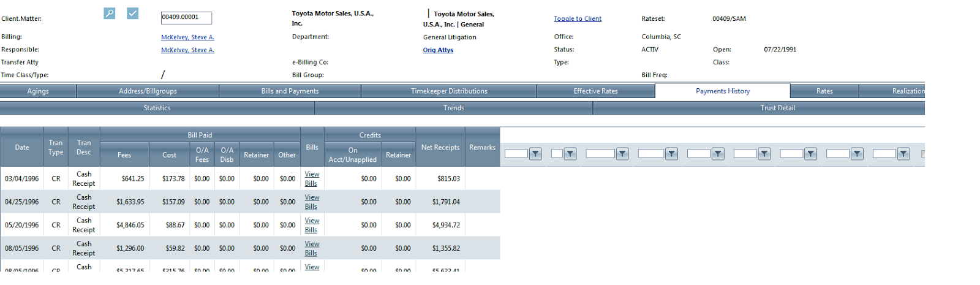The height and width of the screenshot is (285, 980).
Task: Open the Realization tab
Action: pos(892,91)
